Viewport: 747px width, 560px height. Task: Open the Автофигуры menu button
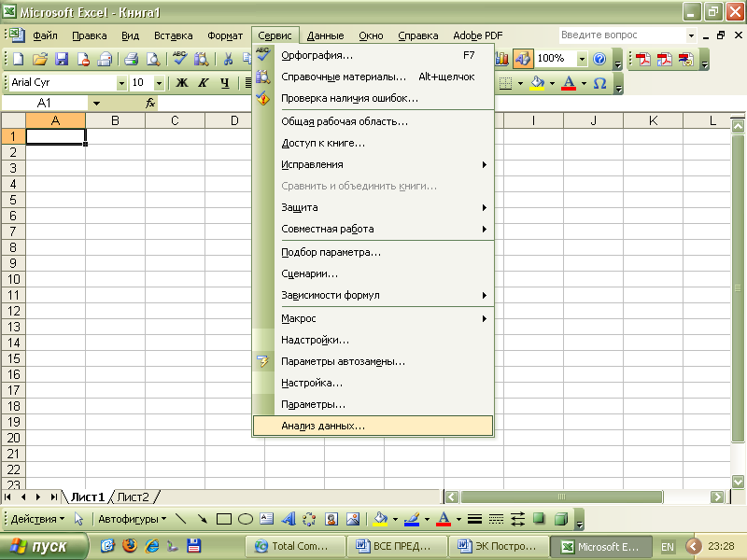(132, 519)
